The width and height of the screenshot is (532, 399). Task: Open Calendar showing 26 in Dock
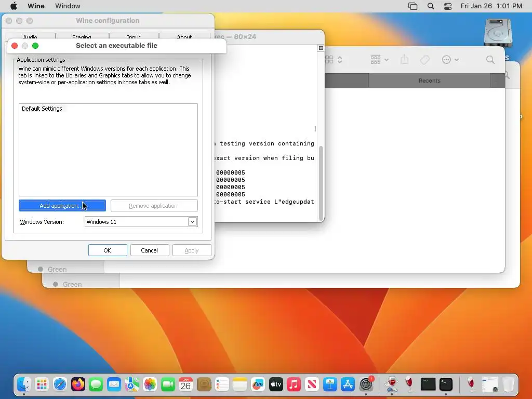[185, 384]
